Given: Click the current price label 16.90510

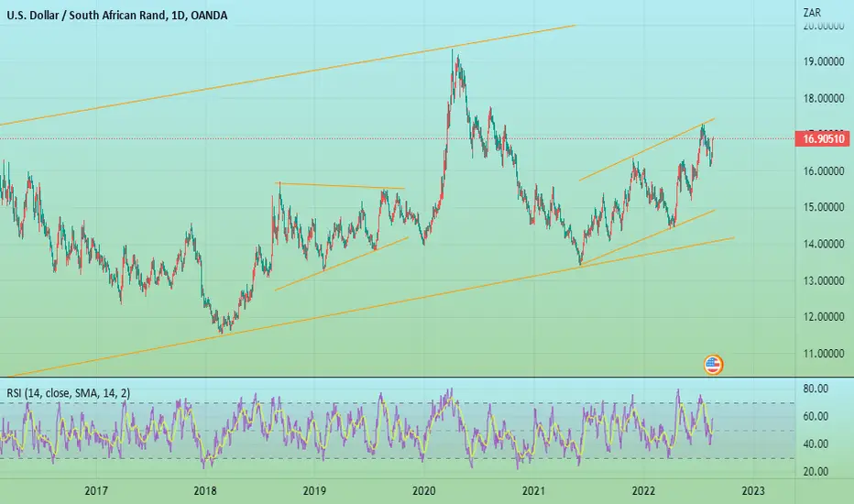Looking at the screenshot, I should coord(824,139).
